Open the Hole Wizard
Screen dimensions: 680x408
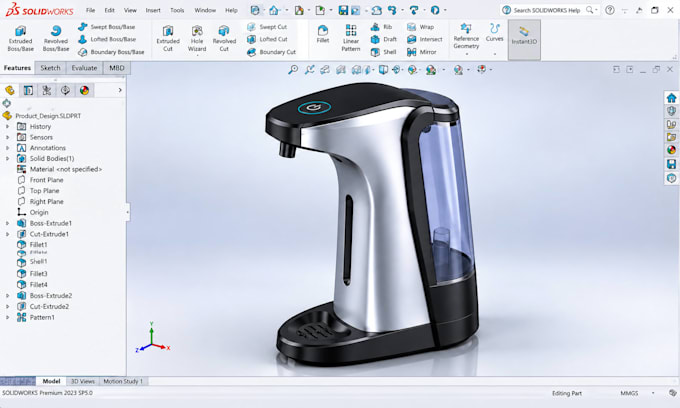coord(197,38)
